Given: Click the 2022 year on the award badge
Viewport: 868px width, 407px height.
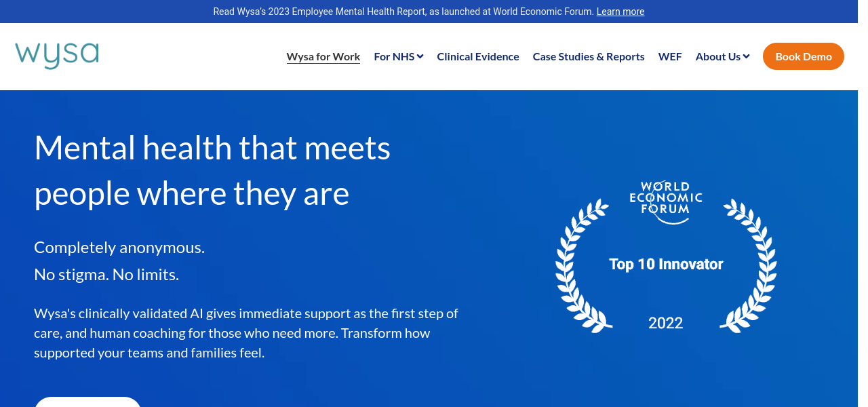Looking at the screenshot, I should [x=665, y=323].
